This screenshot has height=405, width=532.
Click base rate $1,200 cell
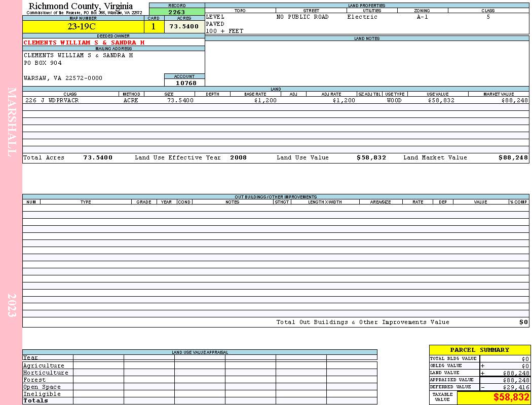tap(265, 100)
